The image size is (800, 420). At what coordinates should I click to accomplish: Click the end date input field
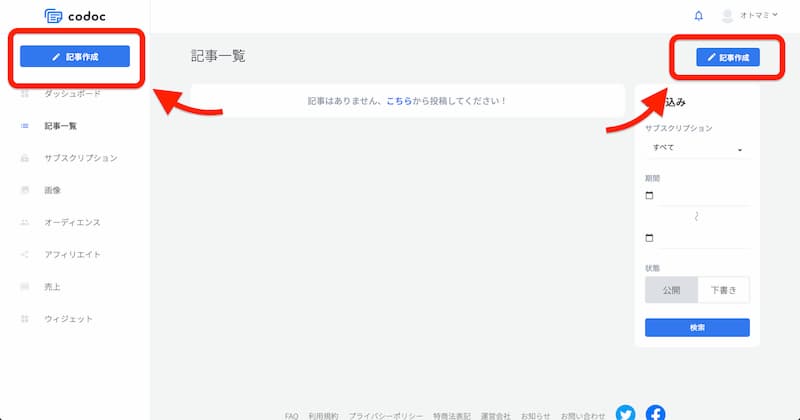click(704, 238)
